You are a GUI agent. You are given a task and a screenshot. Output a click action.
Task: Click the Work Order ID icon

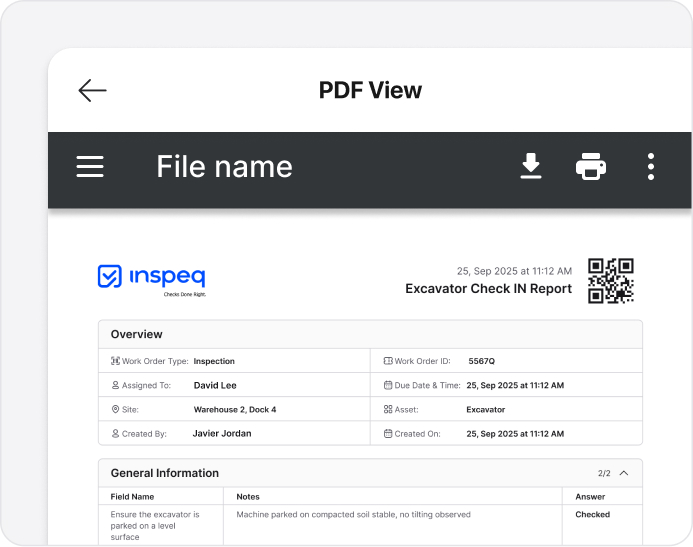coord(388,361)
